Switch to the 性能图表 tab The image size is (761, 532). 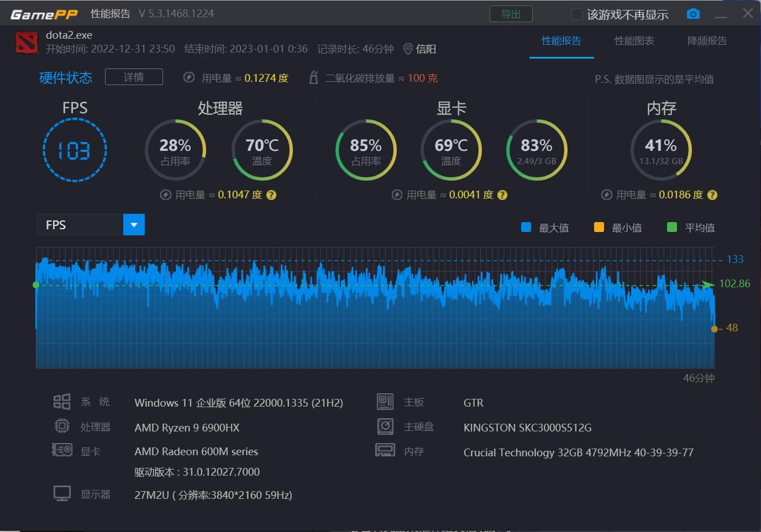point(634,41)
